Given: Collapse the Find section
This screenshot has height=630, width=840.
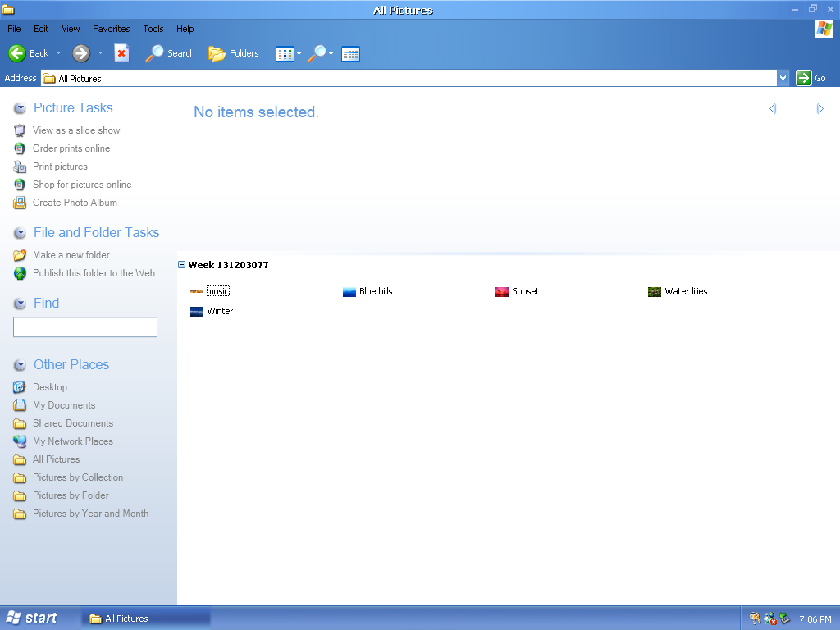Looking at the screenshot, I should [x=20, y=304].
